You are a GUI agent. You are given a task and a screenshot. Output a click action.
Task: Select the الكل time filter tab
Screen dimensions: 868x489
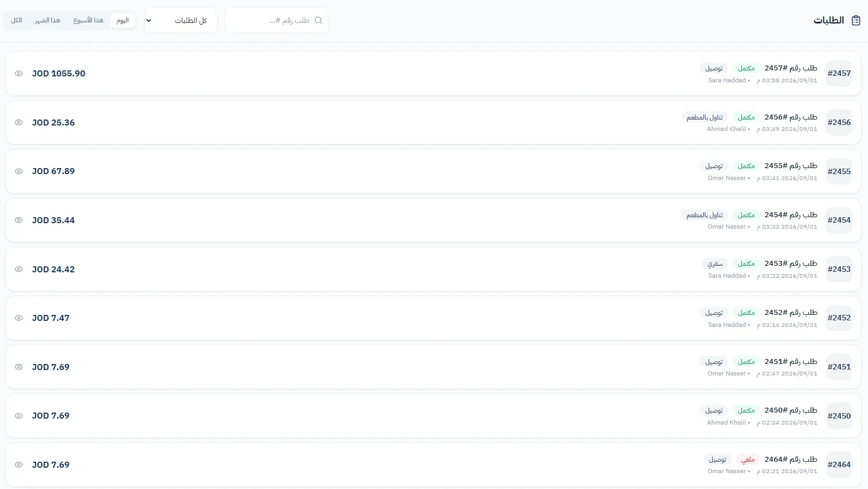tap(16, 20)
